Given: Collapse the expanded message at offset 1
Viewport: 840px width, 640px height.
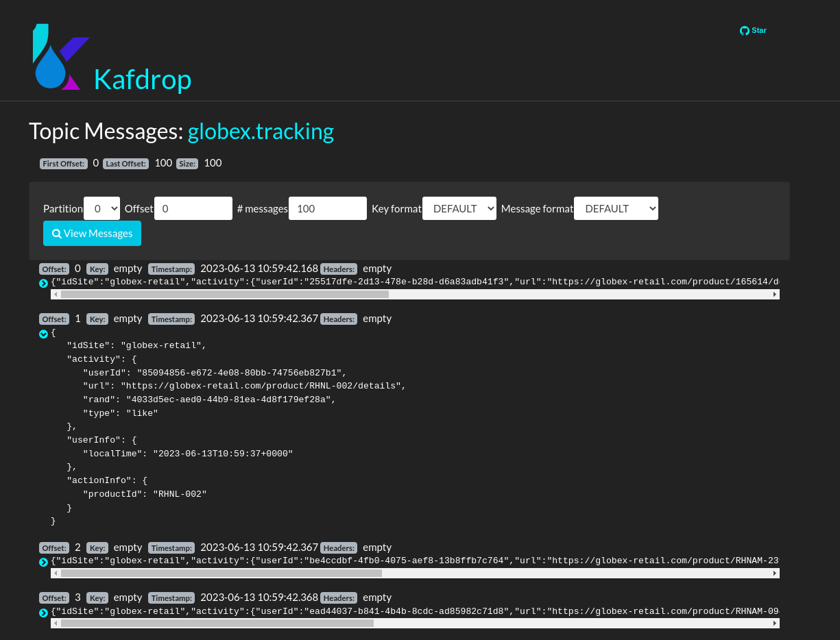Looking at the screenshot, I should [x=43, y=334].
